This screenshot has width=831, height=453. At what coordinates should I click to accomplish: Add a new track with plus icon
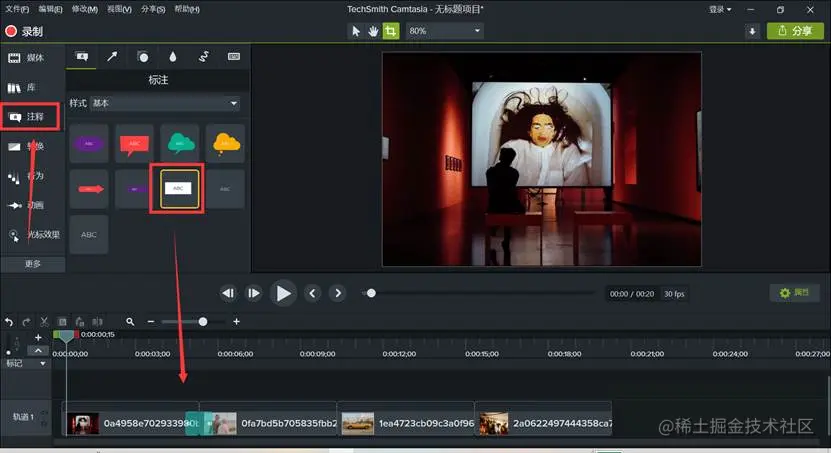(x=38, y=337)
